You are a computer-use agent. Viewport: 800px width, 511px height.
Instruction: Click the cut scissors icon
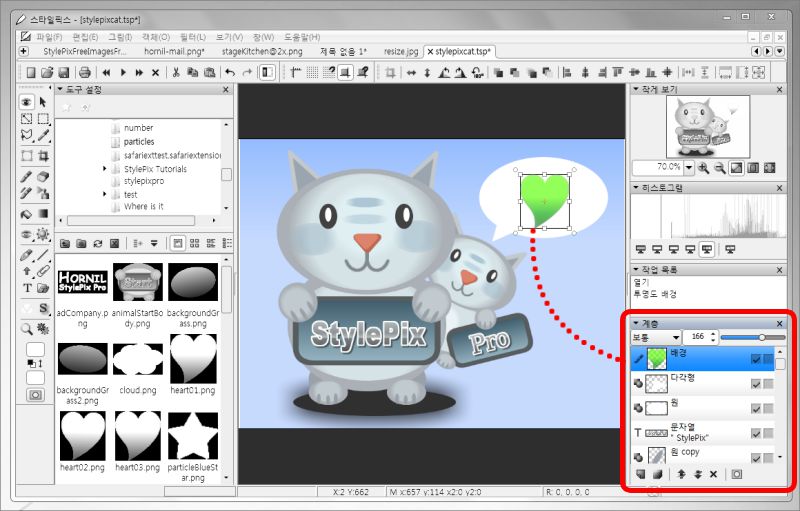coord(176,72)
